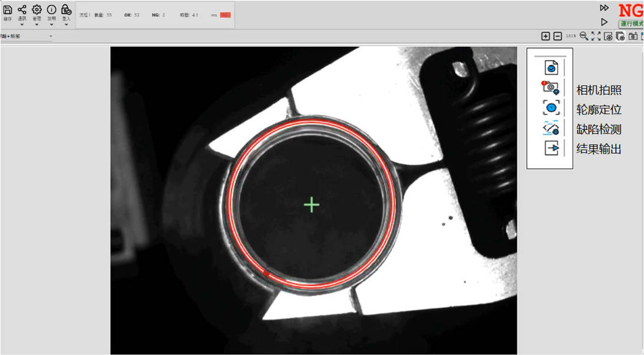
Task: Fit image to window with arrows icon
Action: [x=596, y=37]
